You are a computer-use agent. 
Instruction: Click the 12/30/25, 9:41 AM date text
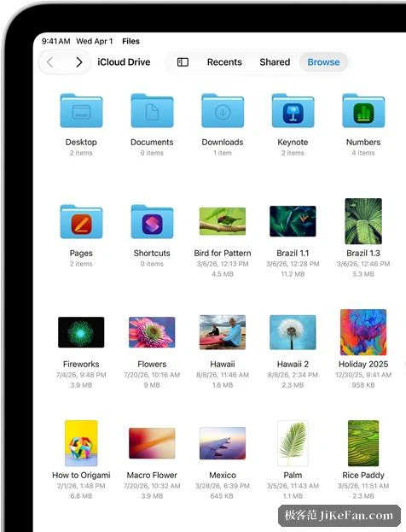point(363,375)
